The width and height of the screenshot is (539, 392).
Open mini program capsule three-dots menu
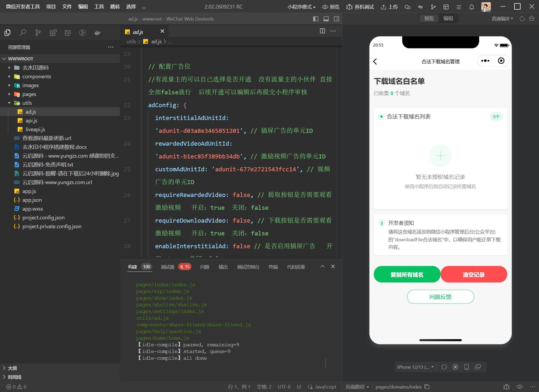(485, 61)
